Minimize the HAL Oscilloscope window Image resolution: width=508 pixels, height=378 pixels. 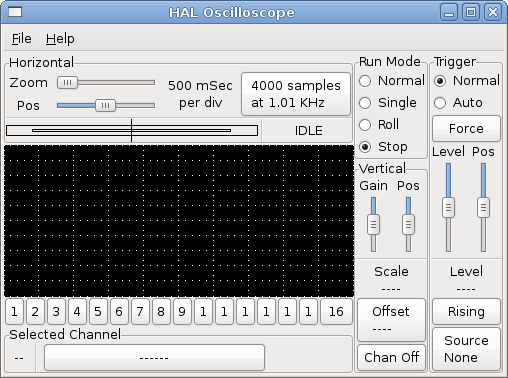pyautogui.click(x=449, y=12)
